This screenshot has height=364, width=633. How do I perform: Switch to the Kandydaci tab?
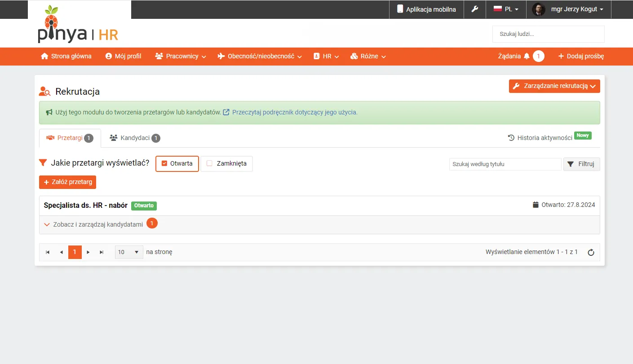(135, 138)
